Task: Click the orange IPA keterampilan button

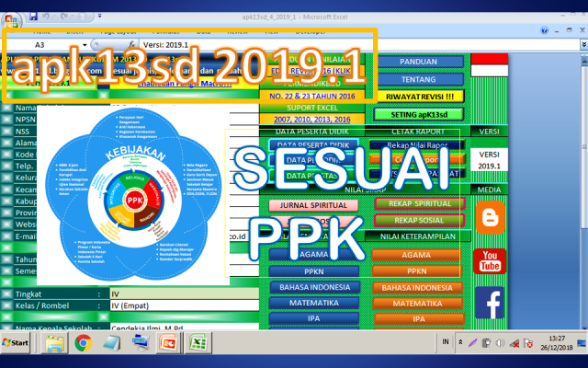Action: coord(419,319)
